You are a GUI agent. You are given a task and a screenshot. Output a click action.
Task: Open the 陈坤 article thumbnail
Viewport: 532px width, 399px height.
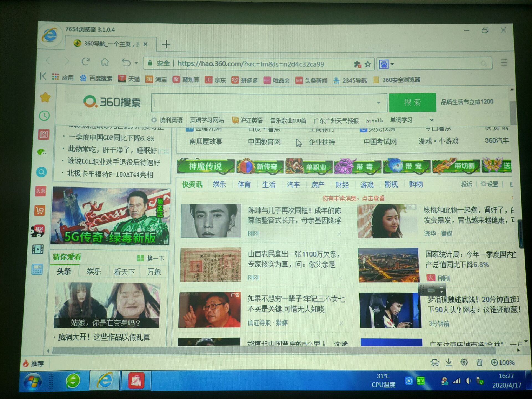pos(211,221)
